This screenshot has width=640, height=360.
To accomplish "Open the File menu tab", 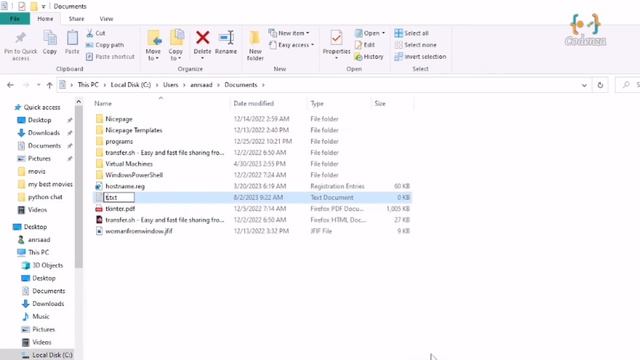I will coord(15,19).
